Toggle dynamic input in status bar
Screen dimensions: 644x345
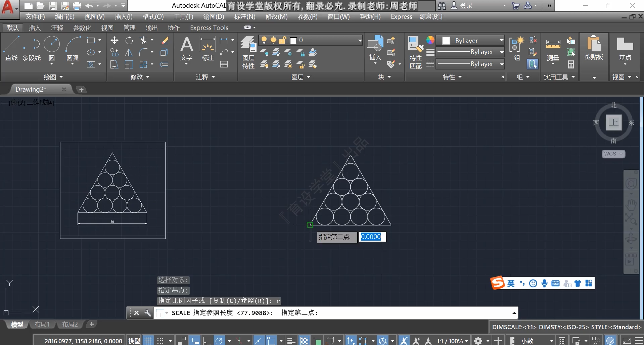[x=194, y=341]
